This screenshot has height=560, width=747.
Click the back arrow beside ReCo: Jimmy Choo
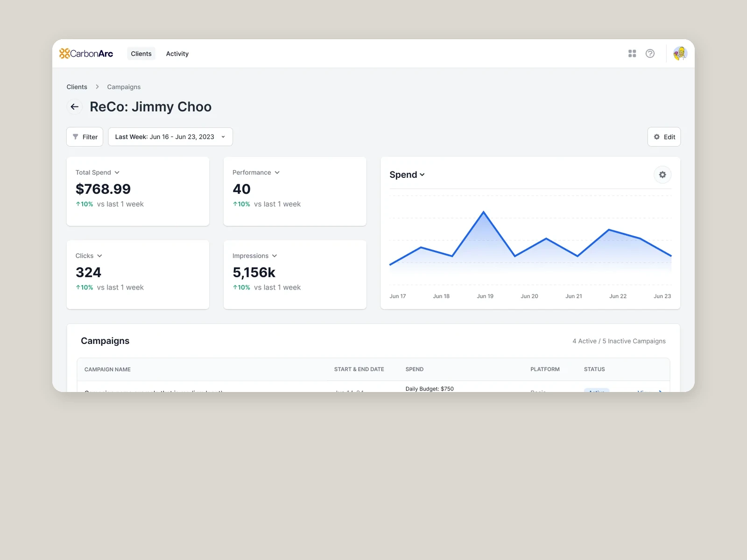coord(74,107)
